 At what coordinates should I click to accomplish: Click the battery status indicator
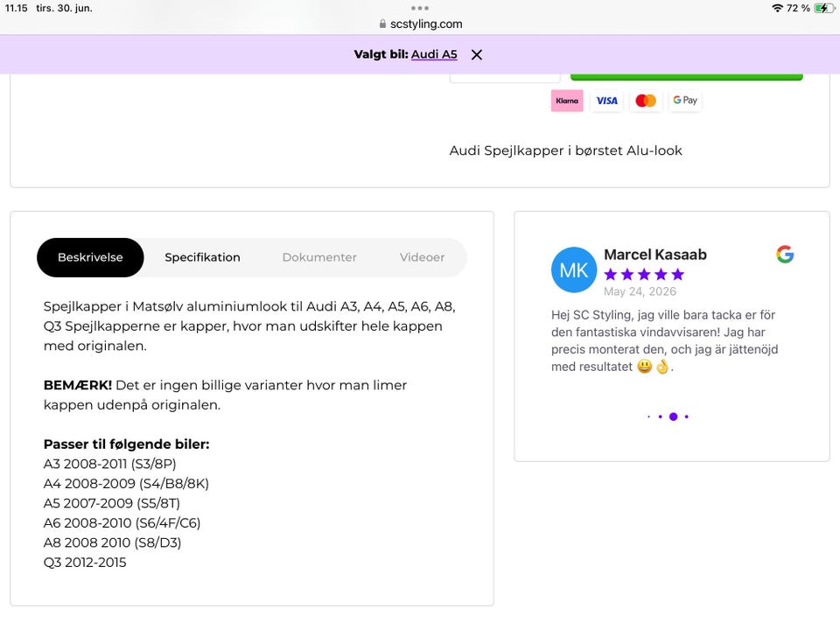824,8
